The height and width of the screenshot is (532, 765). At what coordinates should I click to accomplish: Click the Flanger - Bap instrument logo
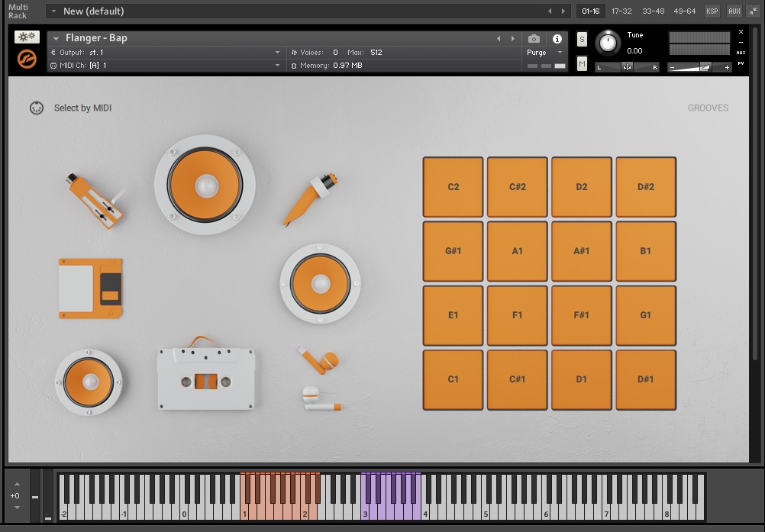tap(26, 57)
